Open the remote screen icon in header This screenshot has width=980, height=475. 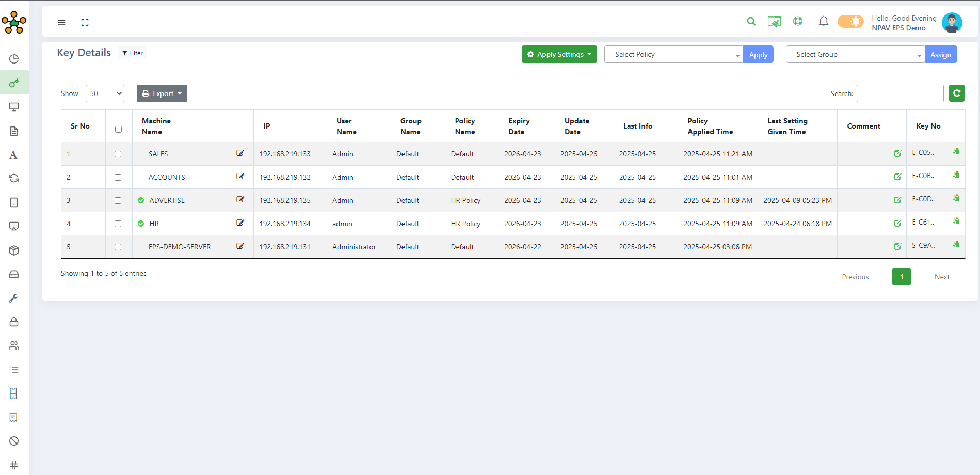tap(774, 21)
